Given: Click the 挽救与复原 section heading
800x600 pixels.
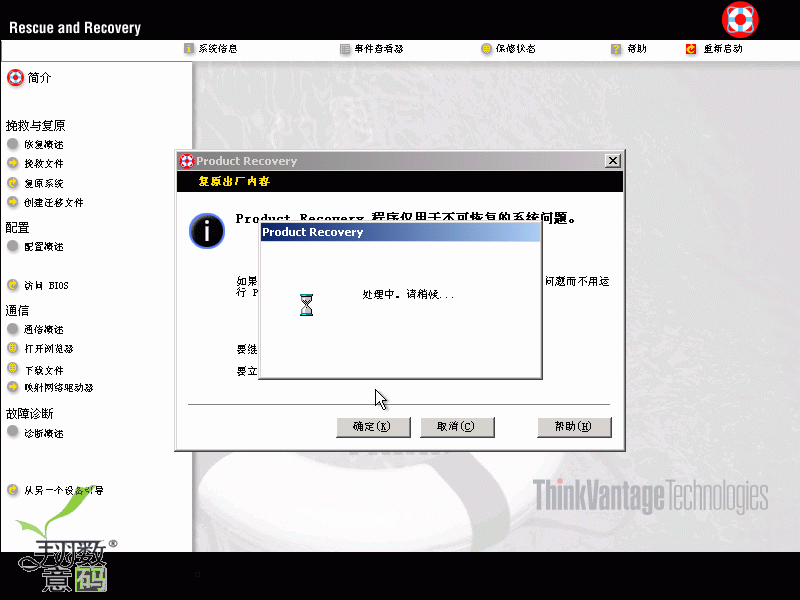Looking at the screenshot, I should [x=35, y=126].
